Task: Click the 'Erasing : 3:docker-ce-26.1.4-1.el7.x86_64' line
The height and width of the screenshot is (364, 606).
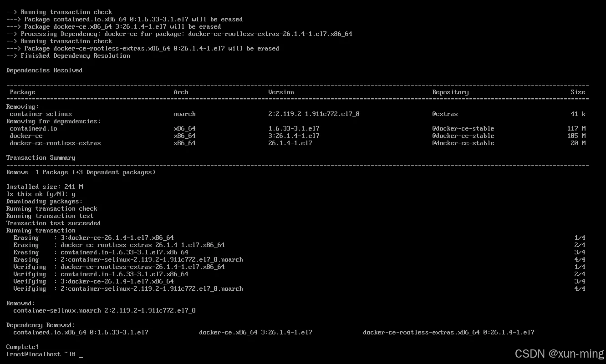Action: [x=93, y=238]
